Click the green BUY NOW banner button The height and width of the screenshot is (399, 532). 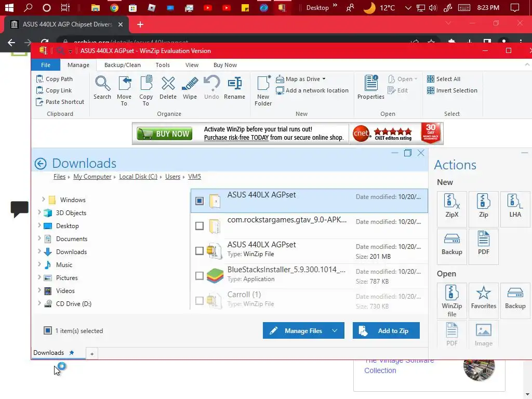[164, 134]
